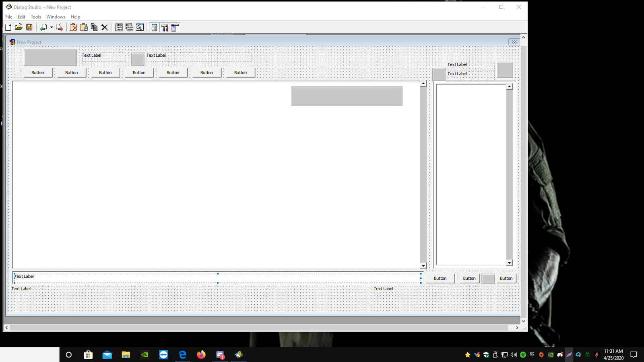Toggle the properties list panel icon
This screenshot has height=362, width=644.
(154, 27)
